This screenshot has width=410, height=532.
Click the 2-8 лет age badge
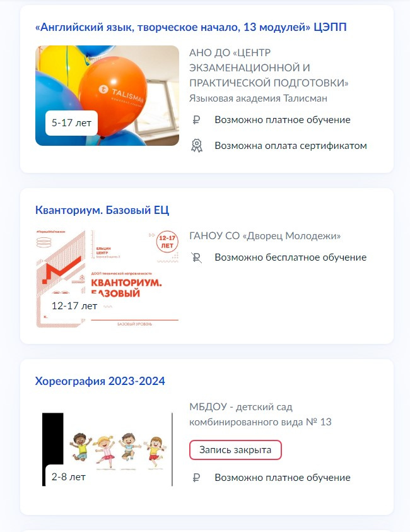tap(69, 477)
